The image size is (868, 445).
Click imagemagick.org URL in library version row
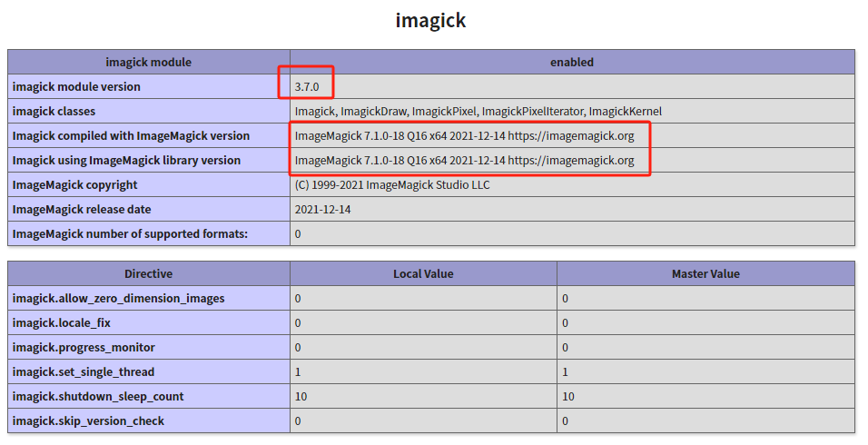[570, 161]
